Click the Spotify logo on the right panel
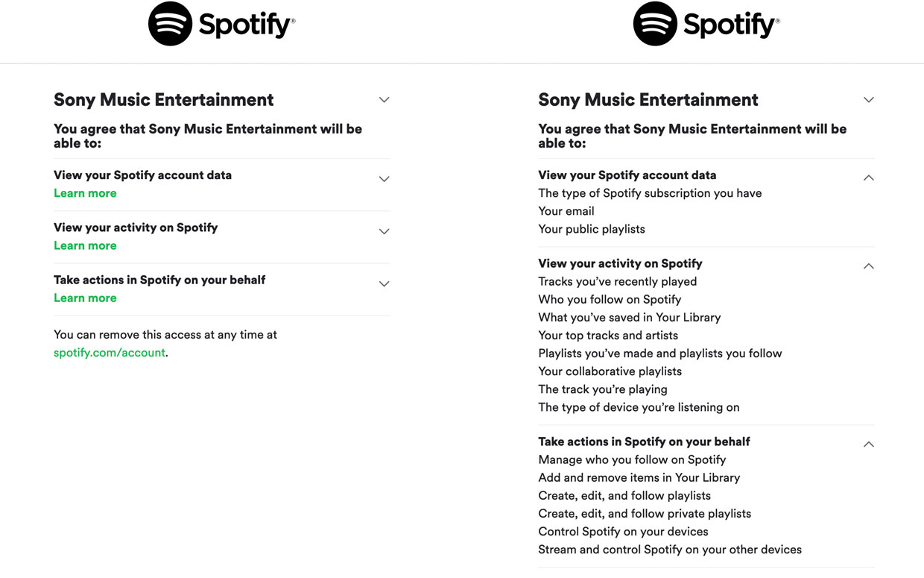The image size is (924, 578). (x=706, y=24)
